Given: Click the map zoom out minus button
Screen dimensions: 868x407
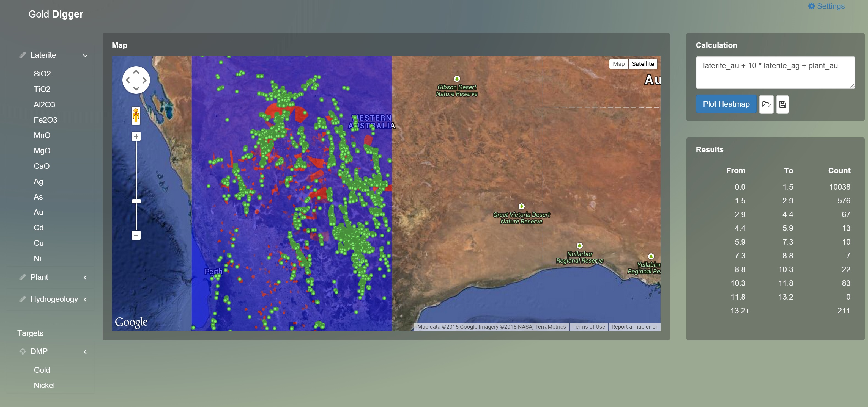Looking at the screenshot, I should [x=136, y=235].
